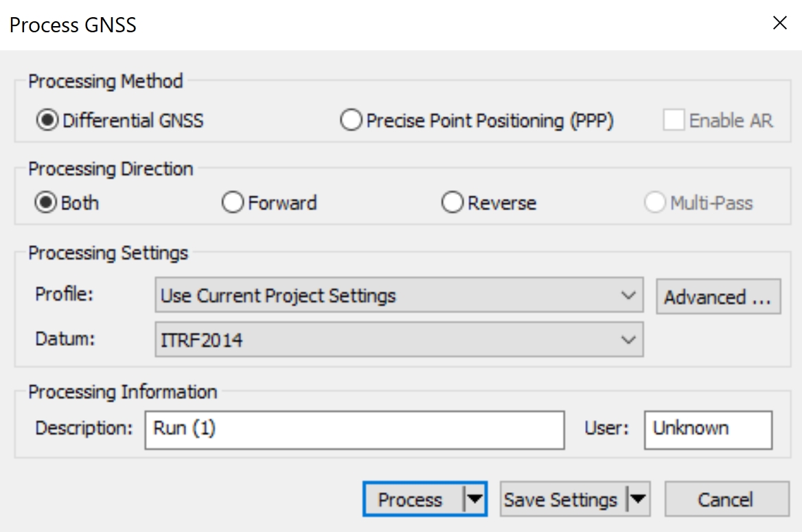Open the Datum ITRF2014 dropdown

(399, 340)
